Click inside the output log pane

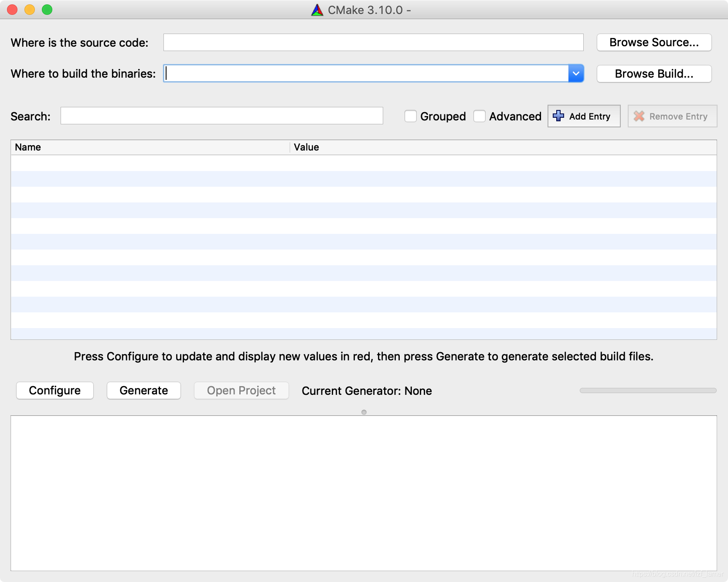pos(364,493)
